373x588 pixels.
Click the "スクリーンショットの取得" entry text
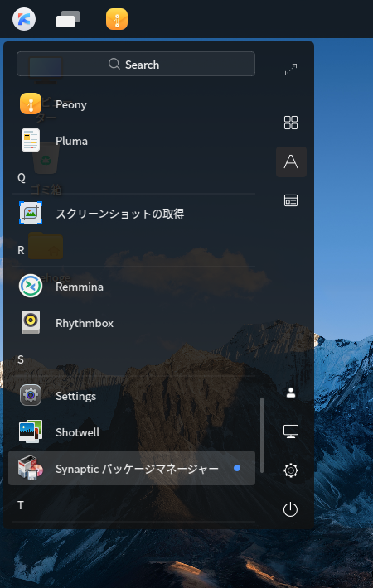tap(119, 214)
